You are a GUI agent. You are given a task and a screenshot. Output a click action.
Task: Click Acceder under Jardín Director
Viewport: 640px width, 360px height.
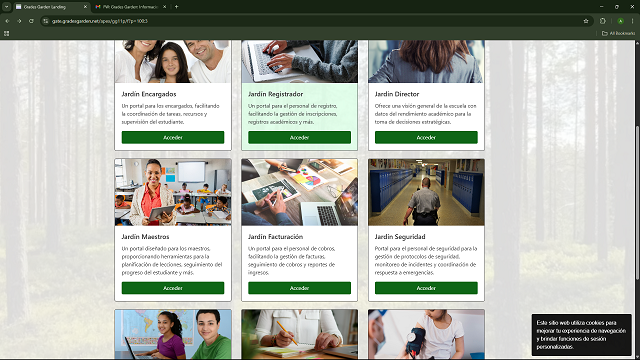[426, 138]
